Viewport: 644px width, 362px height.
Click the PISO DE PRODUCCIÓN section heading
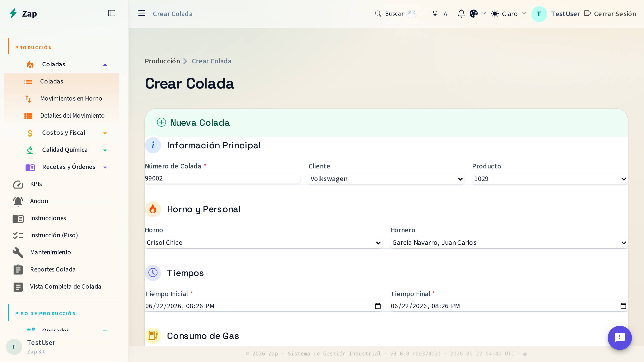tap(46, 313)
